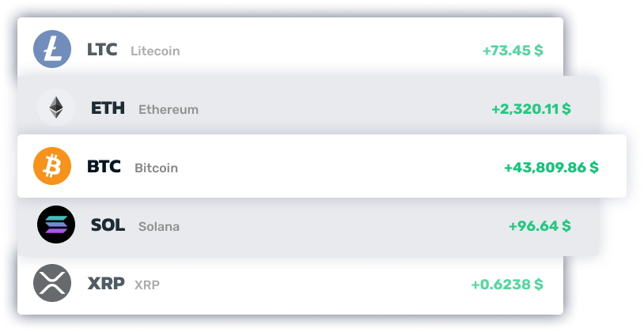Click the Bitcoin name text
This screenshot has height=332, width=644.
point(156,168)
